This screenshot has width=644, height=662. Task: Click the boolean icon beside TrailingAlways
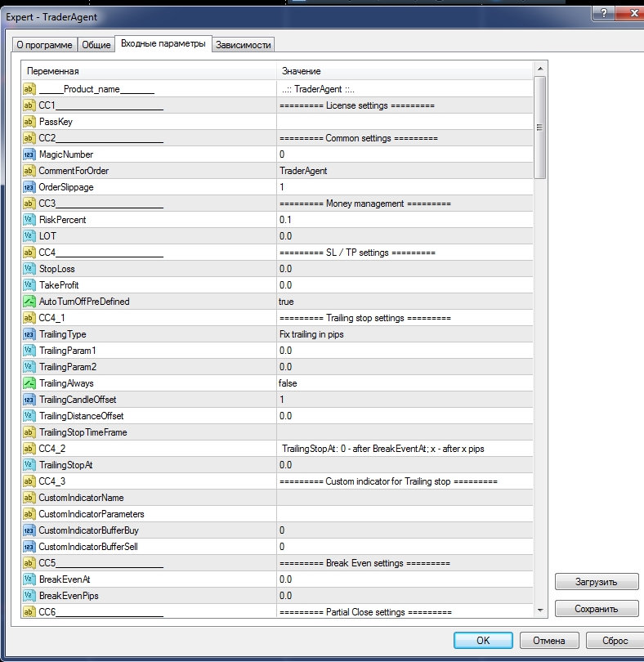pyautogui.click(x=29, y=383)
